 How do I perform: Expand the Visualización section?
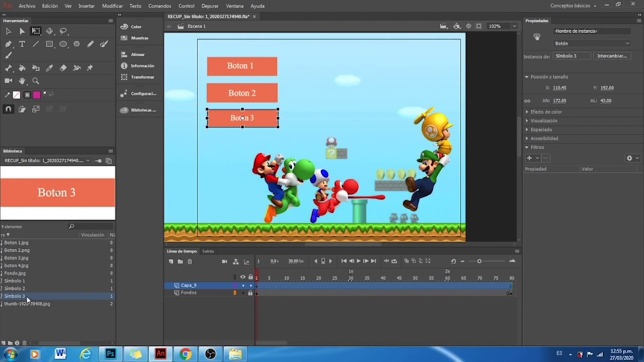click(527, 121)
